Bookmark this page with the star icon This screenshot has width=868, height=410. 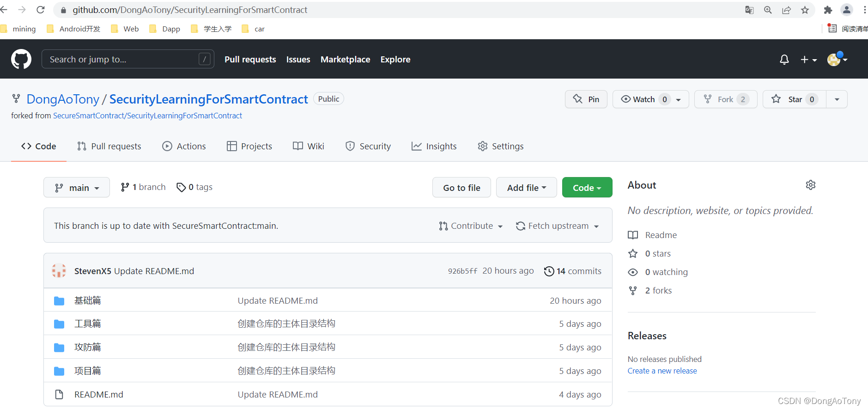click(x=805, y=10)
